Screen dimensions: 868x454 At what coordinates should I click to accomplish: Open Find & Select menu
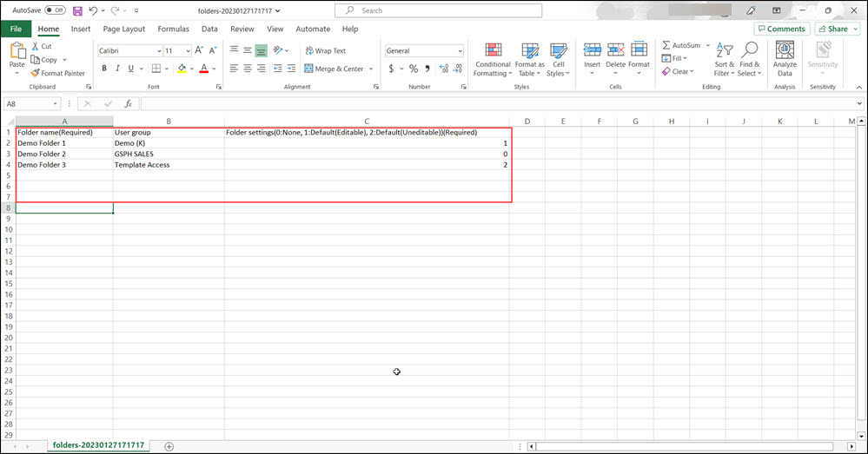point(750,60)
